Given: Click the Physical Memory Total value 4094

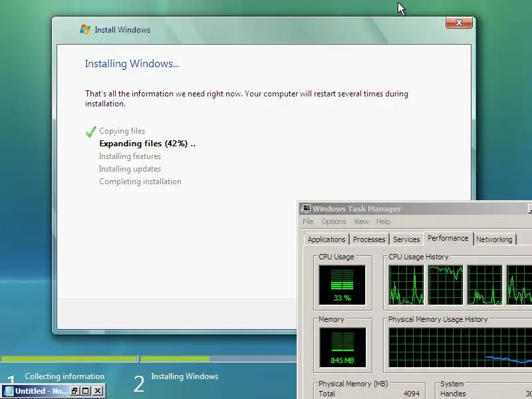Looking at the screenshot, I should pos(412,394).
